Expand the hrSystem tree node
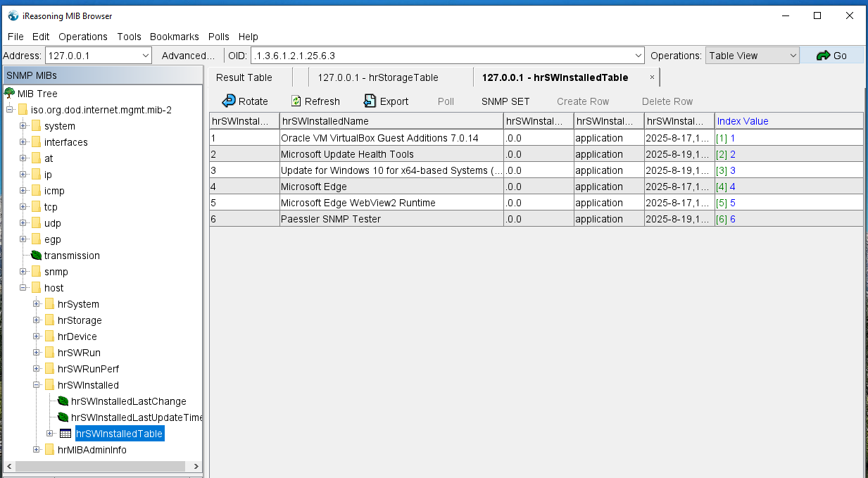 tap(37, 304)
